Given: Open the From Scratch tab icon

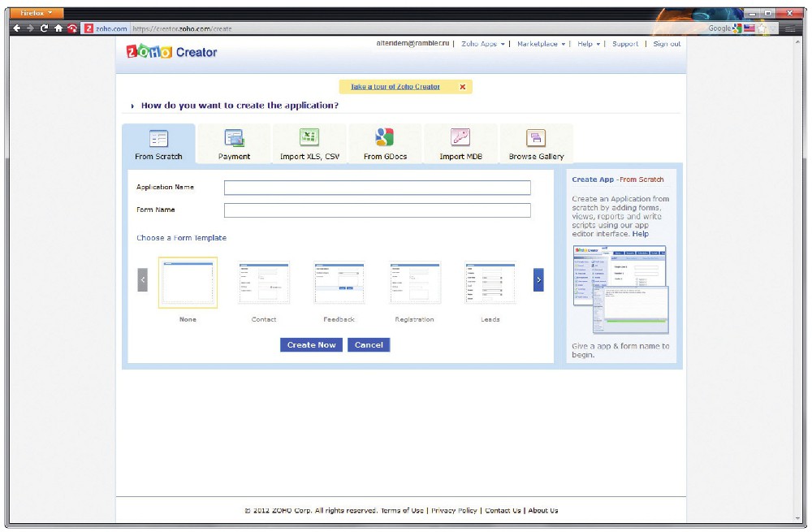Looking at the screenshot, I should pos(158,138).
